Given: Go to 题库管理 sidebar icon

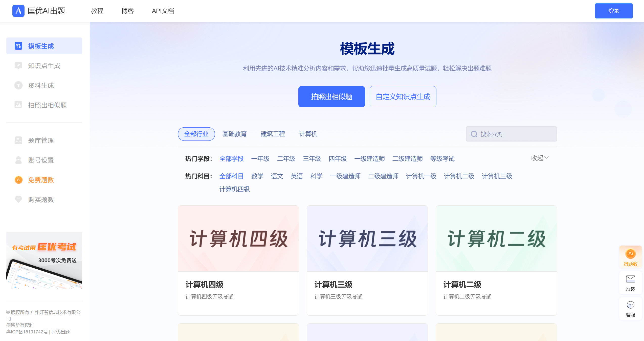Looking at the screenshot, I should [18, 140].
